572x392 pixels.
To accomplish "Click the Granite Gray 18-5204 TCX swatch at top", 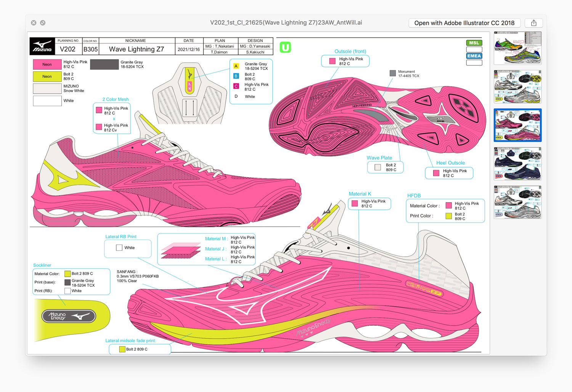I will pyautogui.click(x=104, y=64).
